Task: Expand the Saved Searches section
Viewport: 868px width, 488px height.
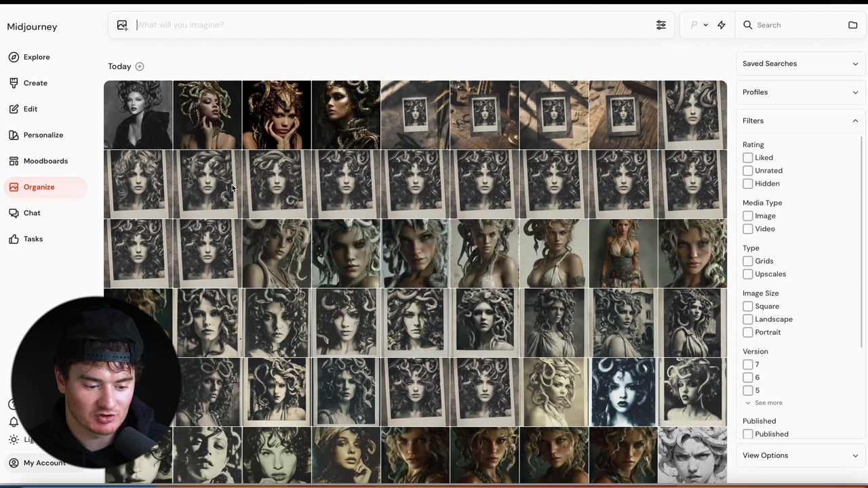Action: coord(800,64)
